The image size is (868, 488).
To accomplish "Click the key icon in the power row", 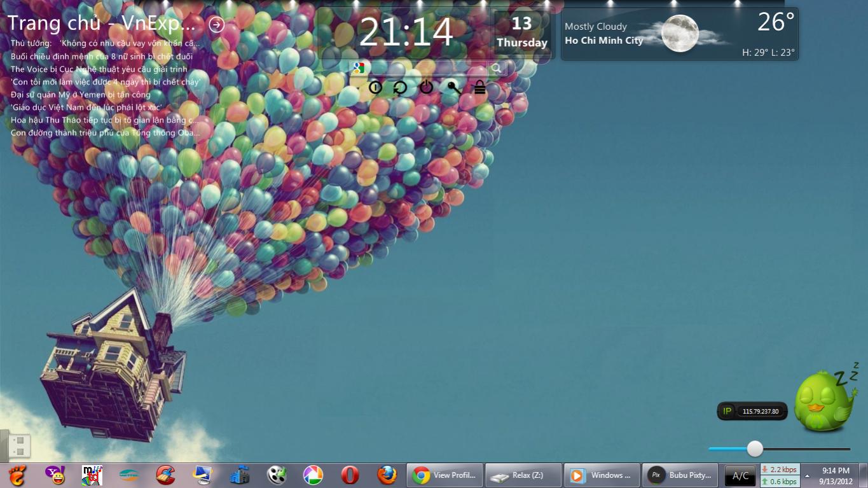I will coord(454,88).
